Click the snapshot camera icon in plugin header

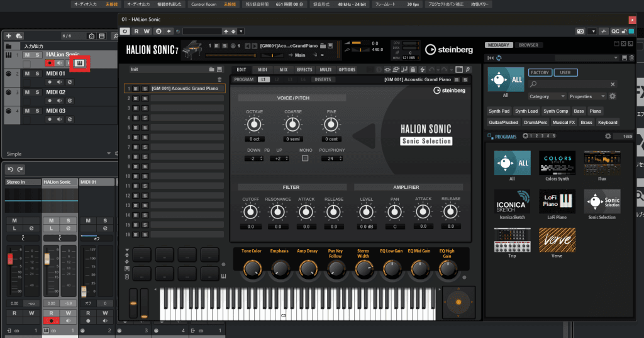click(x=580, y=31)
